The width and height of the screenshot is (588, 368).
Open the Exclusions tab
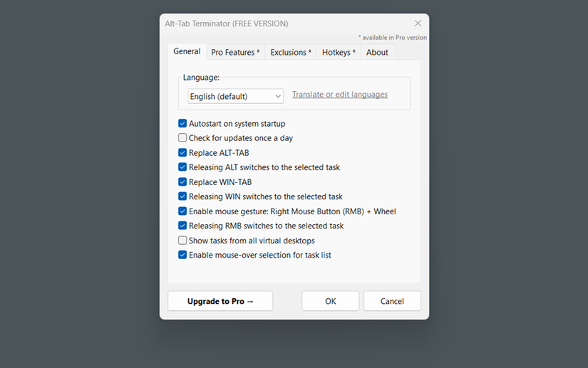click(291, 53)
